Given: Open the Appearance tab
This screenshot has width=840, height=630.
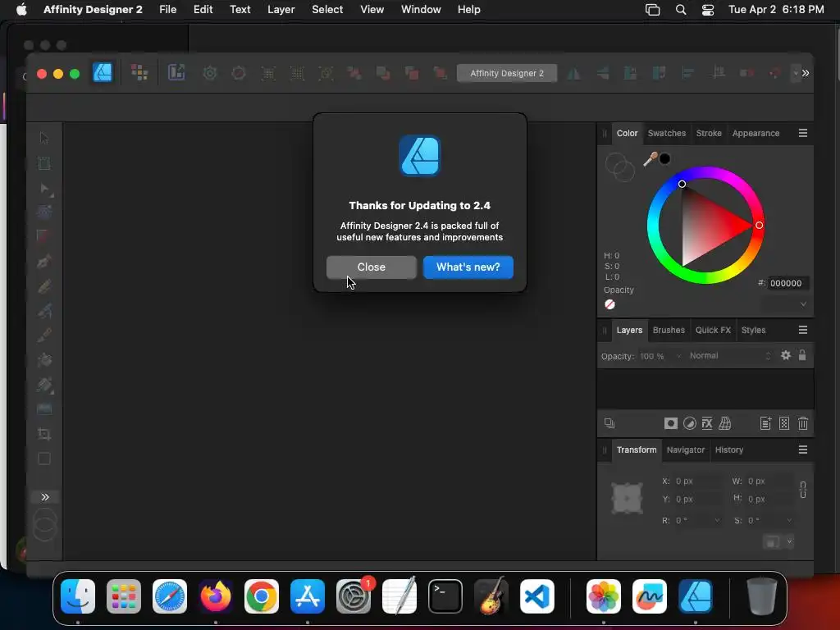Looking at the screenshot, I should (756, 133).
